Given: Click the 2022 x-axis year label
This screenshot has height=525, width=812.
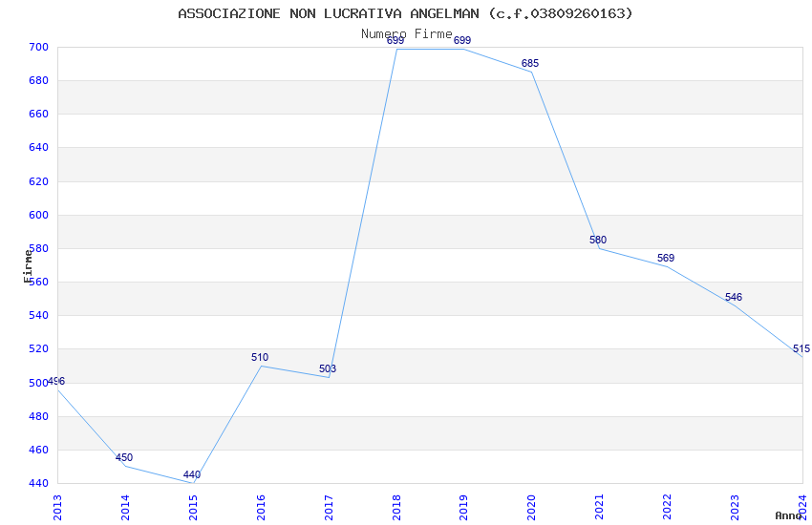Looking at the screenshot, I should 667,507.
